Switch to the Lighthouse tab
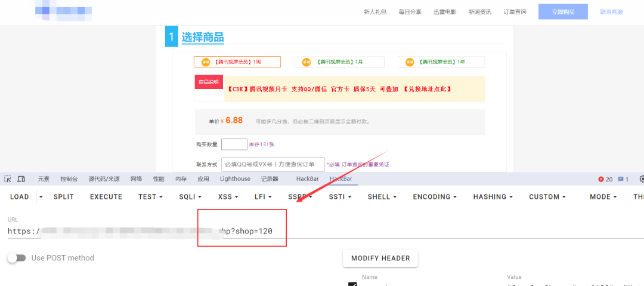 tap(235, 179)
